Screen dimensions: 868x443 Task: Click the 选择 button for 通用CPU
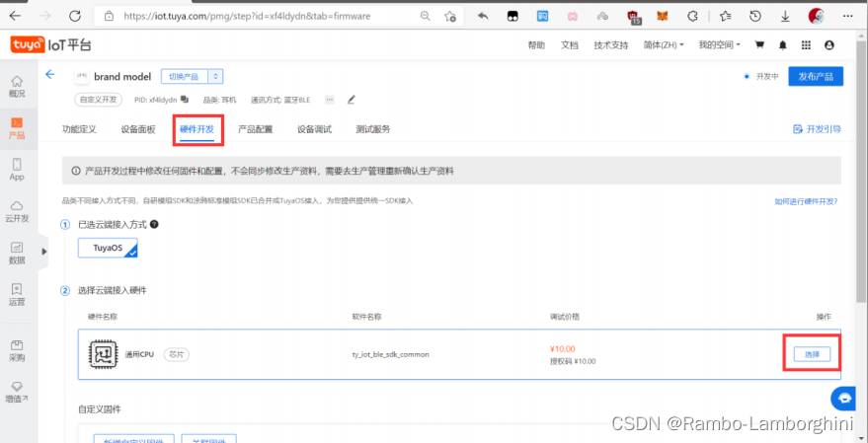[x=812, y=354]
